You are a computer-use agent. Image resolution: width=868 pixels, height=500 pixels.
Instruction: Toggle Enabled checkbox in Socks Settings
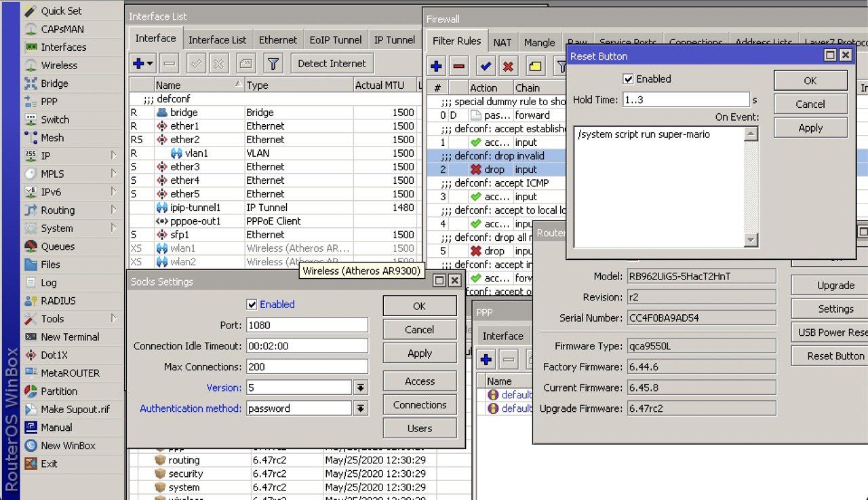coord(252,305)
